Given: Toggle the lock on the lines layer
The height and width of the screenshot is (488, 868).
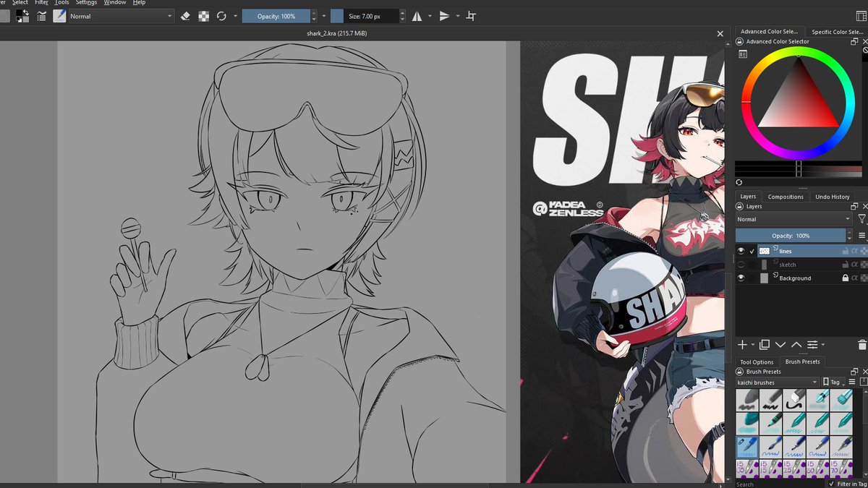Looking at the screenshot, I should click(x=845, y=251).
